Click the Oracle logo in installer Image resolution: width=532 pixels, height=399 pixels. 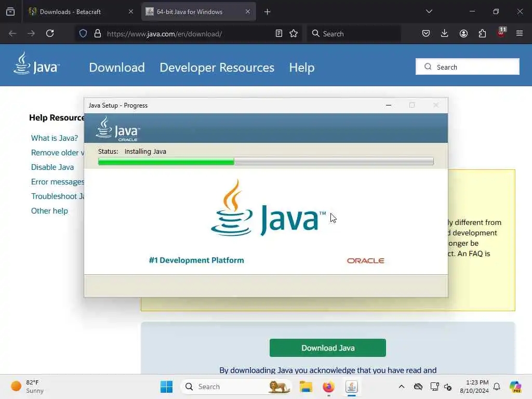click(365, 261)
